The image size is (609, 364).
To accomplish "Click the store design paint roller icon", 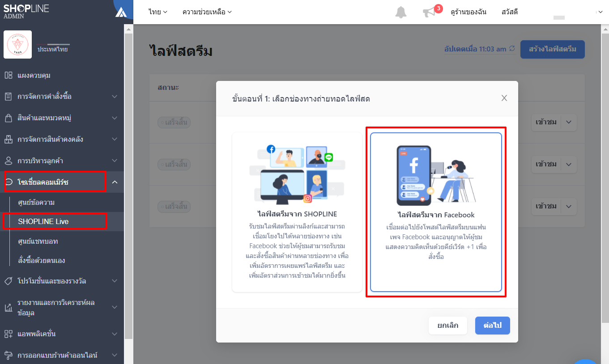I will 8,356.
